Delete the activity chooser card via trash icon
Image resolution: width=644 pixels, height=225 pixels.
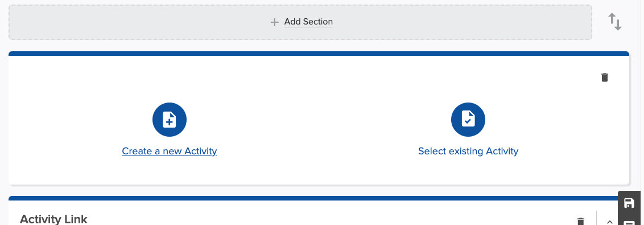pos(605,77)
